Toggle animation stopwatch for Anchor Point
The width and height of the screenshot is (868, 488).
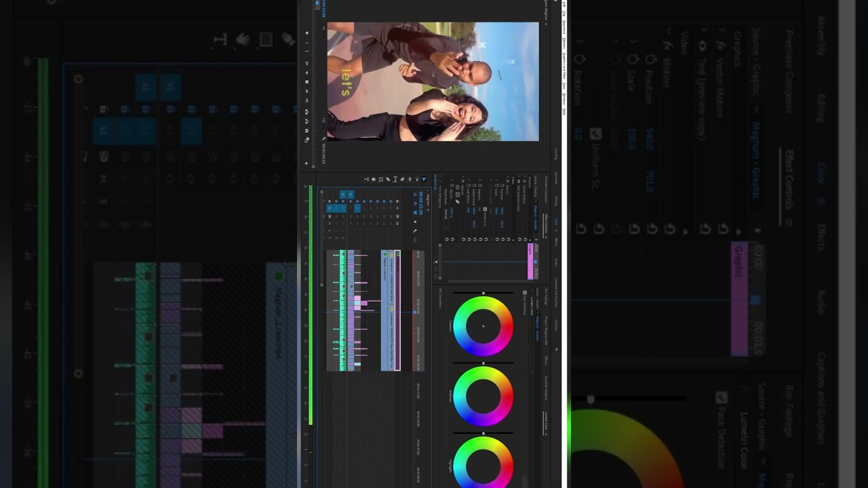coord(474,185)
